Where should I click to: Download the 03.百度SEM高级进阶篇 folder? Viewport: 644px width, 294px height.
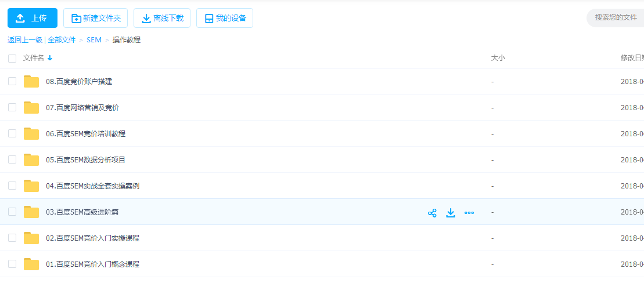click(x=451, y=213)
